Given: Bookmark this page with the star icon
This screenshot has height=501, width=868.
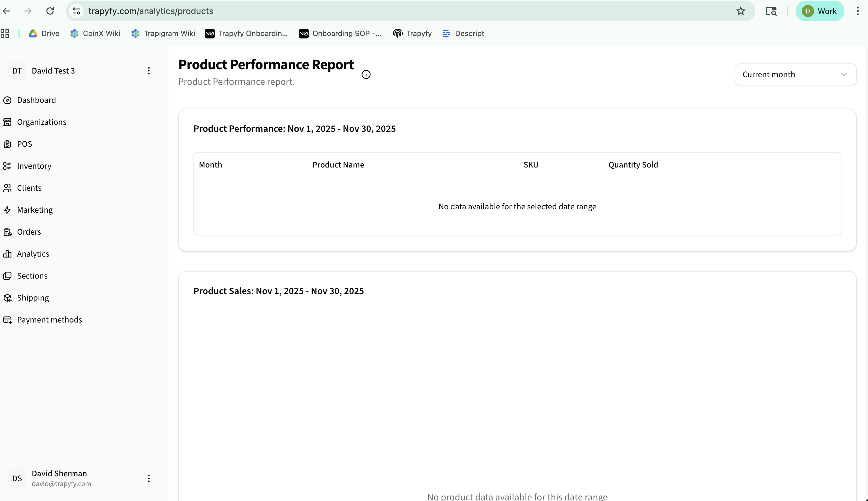Looking at the screenshot, I should [x=741, y=11].
